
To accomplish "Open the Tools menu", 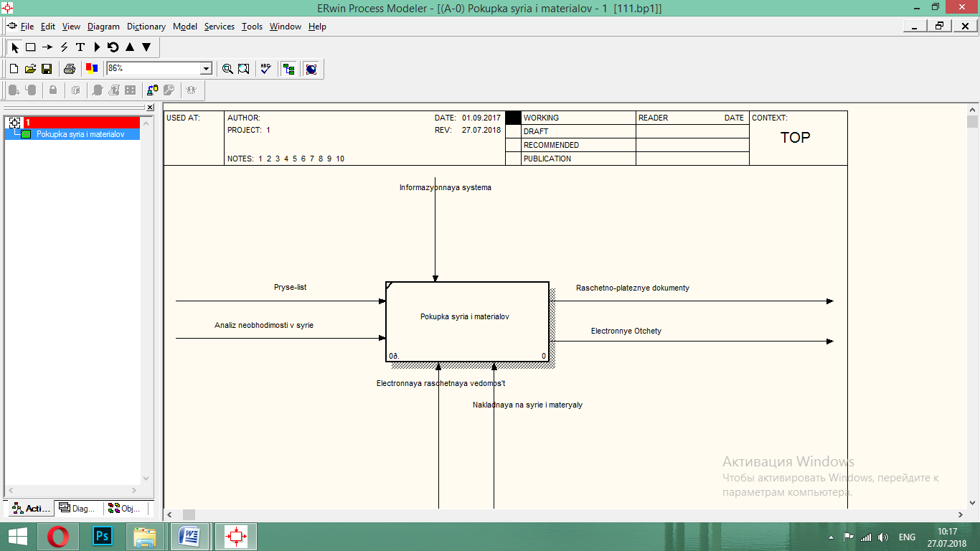I will click(x=252, y=27).
